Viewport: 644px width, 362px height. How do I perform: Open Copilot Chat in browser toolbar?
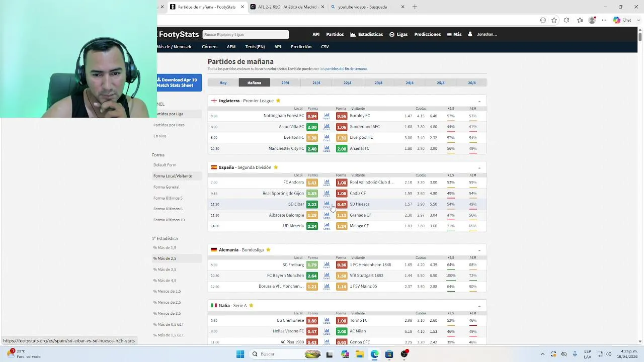point(622,20)
